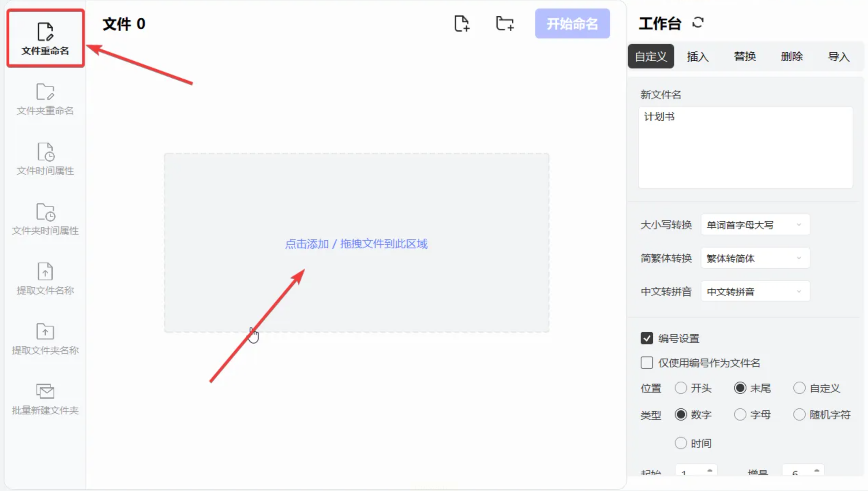Image resolution: width=868 pixels, height=491 pixels.
Task: Open the 简繁体转换 dropdown
Action: pyautogui.click(x=755, y=258)
